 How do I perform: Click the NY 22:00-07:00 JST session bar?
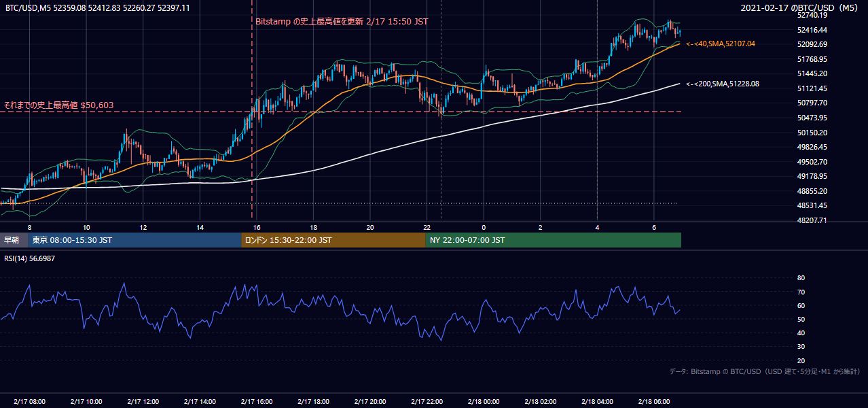pos(554,240)
